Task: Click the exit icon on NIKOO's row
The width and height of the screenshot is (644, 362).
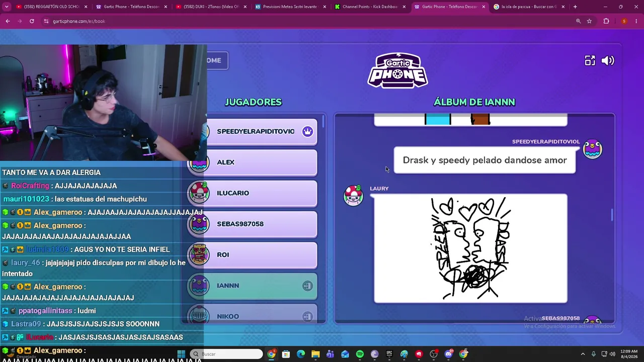Action: point(307,317)
